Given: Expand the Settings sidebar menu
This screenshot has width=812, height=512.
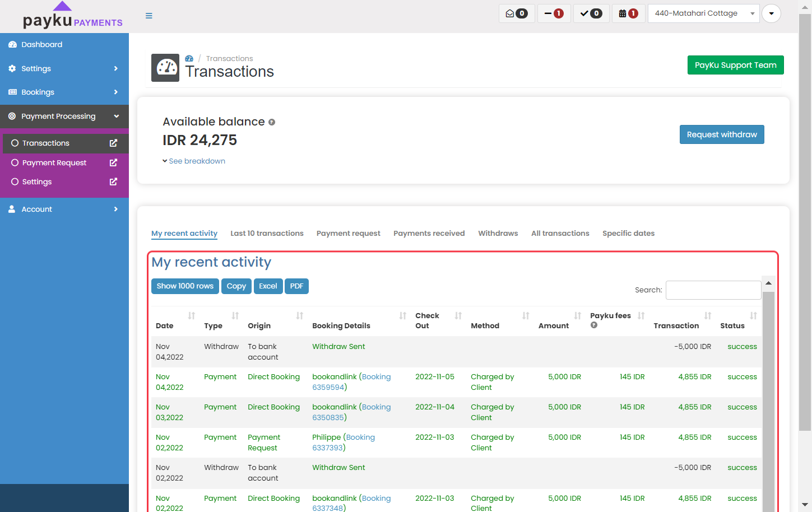Looking at the screenshot, I should tap(64, 68).
